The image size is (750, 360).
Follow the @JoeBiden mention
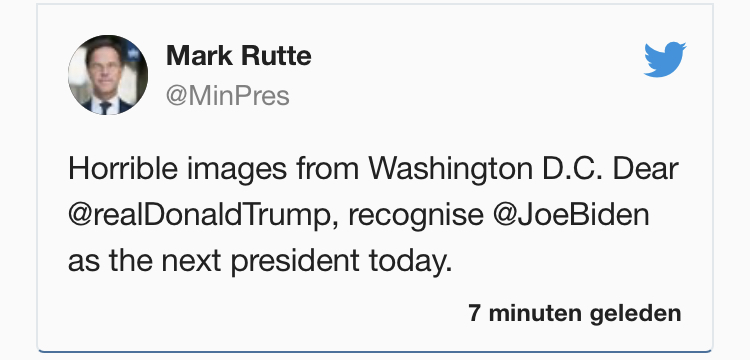pos(571,215)
